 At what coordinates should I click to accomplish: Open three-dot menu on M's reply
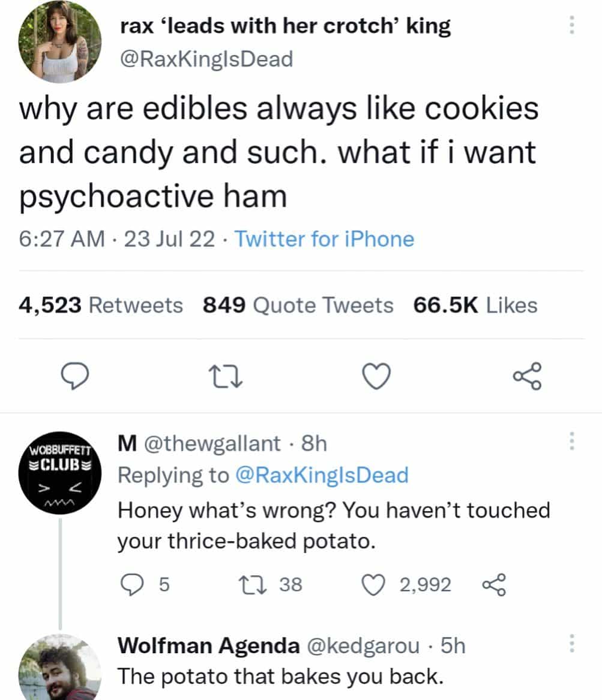[571, 443]
